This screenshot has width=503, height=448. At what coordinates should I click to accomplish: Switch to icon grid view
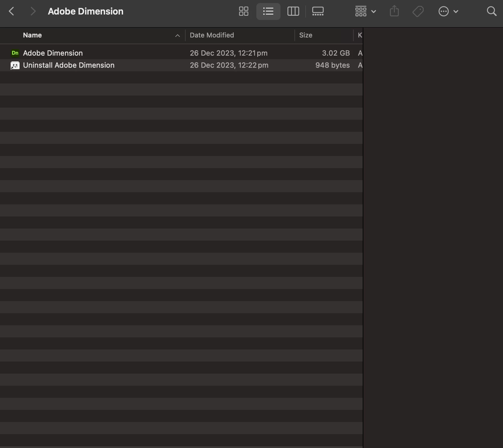(x=244, y=11)
